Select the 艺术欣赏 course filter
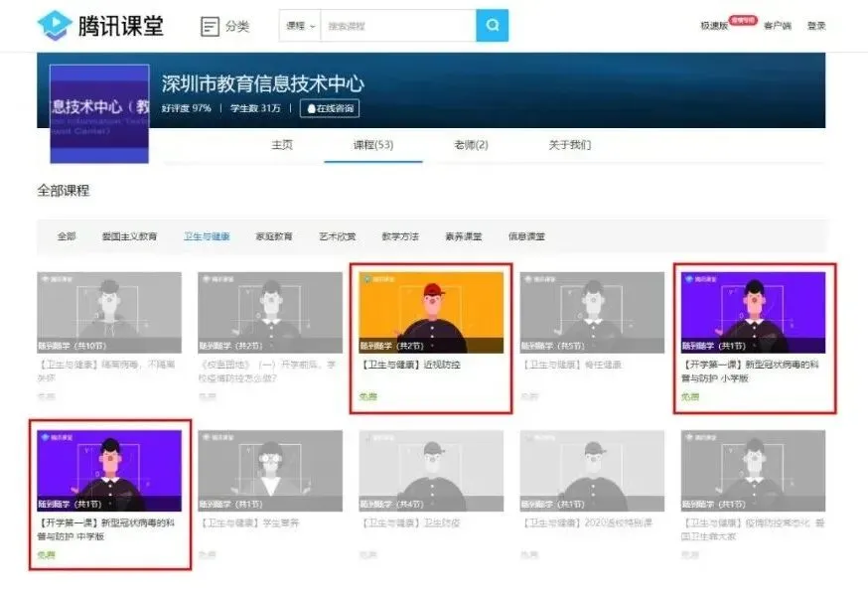This screenshot has height=595, width=868. (337, 236)
